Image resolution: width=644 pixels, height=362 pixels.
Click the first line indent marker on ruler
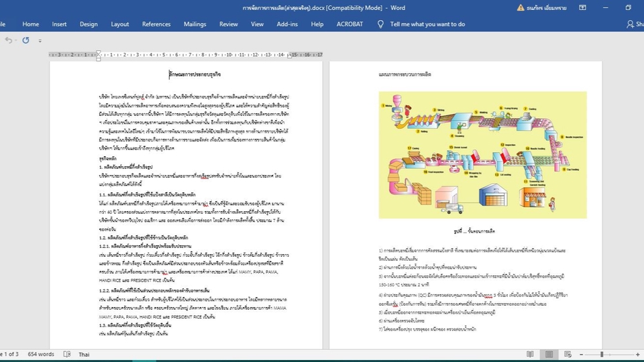pos(98,53)
